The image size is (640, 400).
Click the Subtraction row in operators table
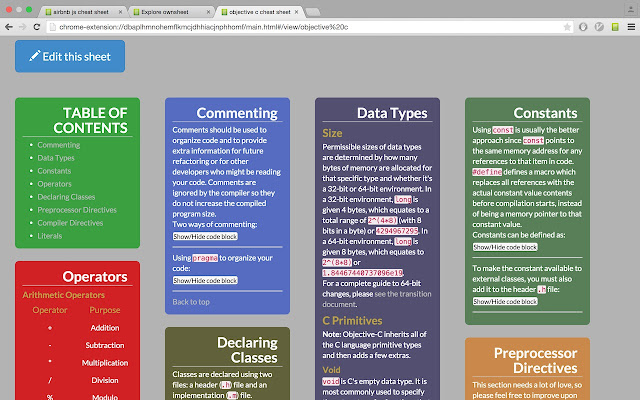[x=77, y=345]
